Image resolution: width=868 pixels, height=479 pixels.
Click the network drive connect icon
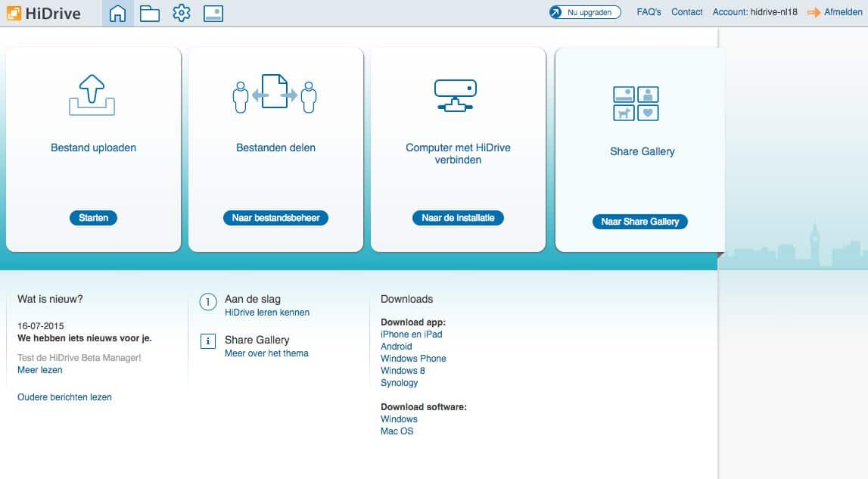[x=455, y=95]
